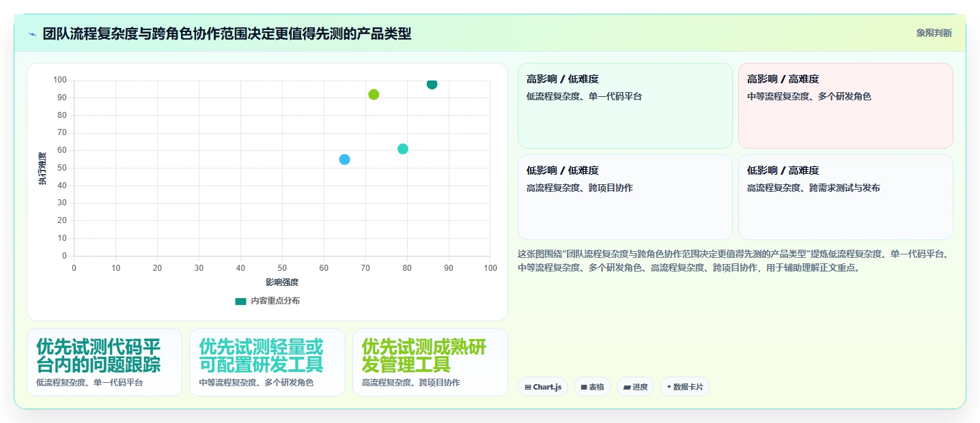The height and width of the screenshot is (423, 980).
Task: Click text 高流程复杂度、跨项目协作 in quadrant card
Action: click(579, 188)
